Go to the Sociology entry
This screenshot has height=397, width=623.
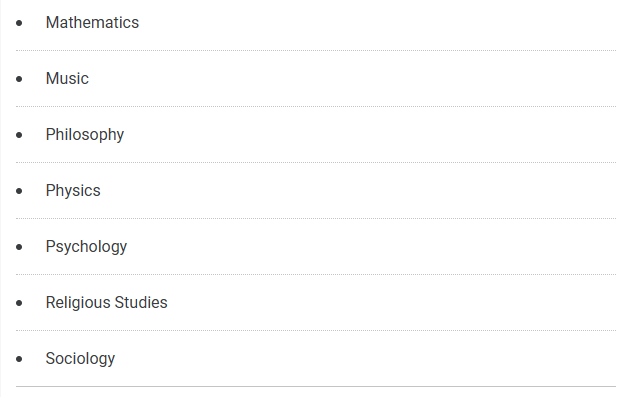click(80, 359)
